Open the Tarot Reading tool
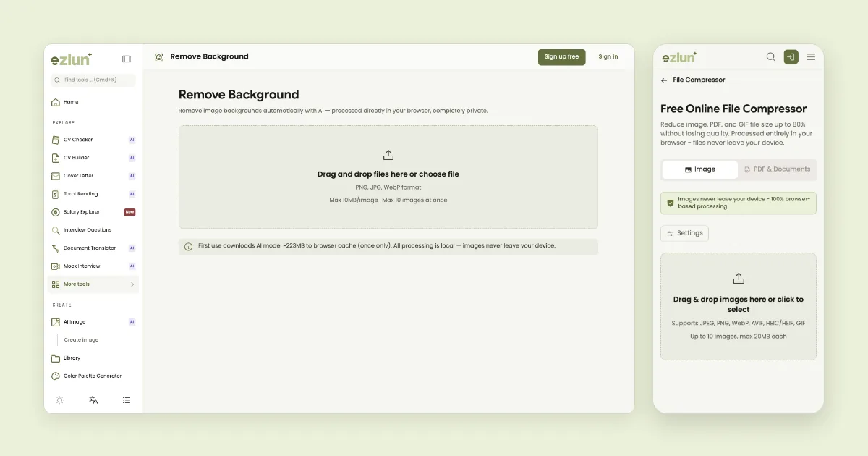868x456 pixels. tap(93, 194)
